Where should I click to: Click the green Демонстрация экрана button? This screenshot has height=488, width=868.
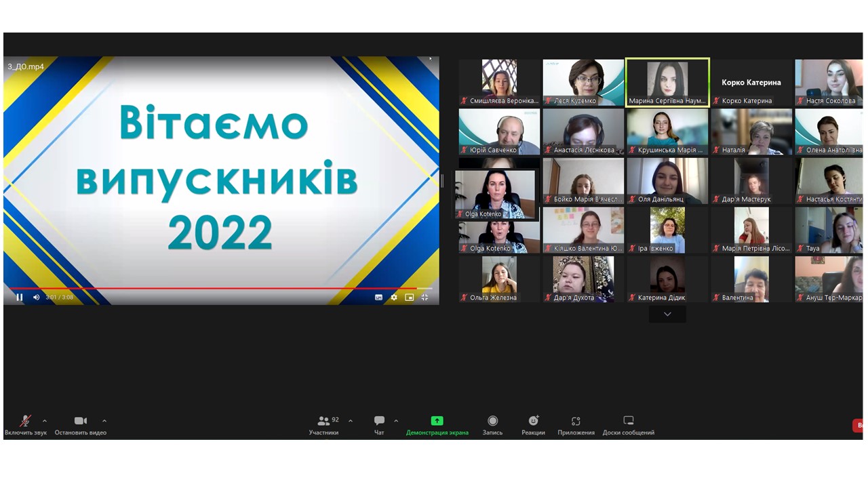[437, 420]
